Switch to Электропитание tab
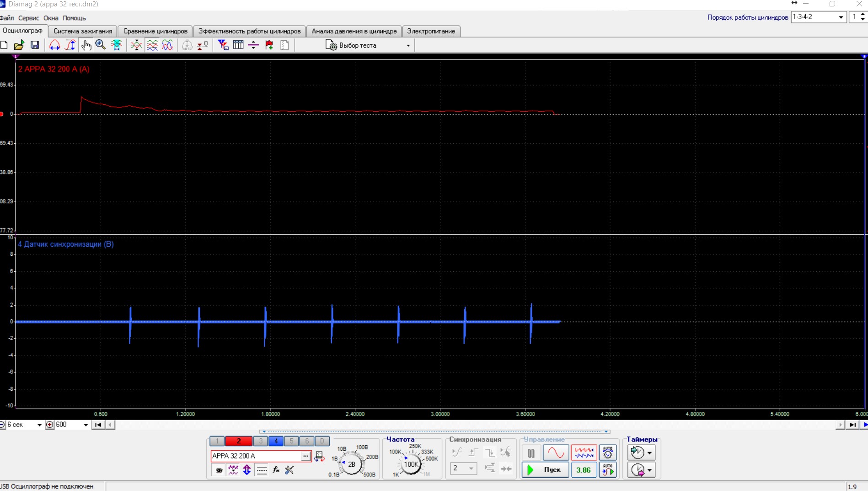 [x=431, y=31]
